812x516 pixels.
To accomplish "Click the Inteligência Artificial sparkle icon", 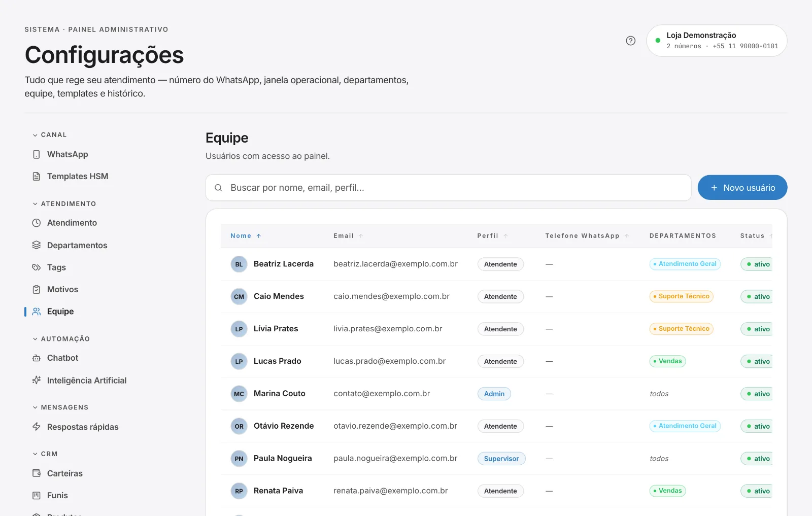I will [x=37, y=380].
